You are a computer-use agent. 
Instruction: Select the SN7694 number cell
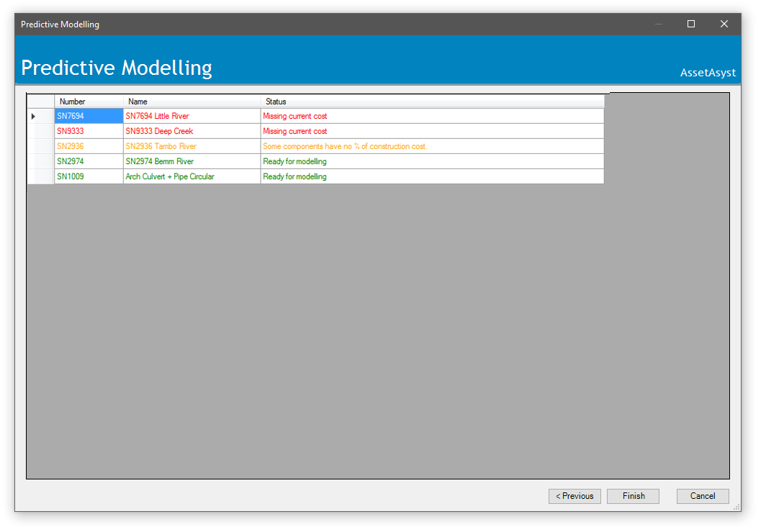(x=89, y=116)
